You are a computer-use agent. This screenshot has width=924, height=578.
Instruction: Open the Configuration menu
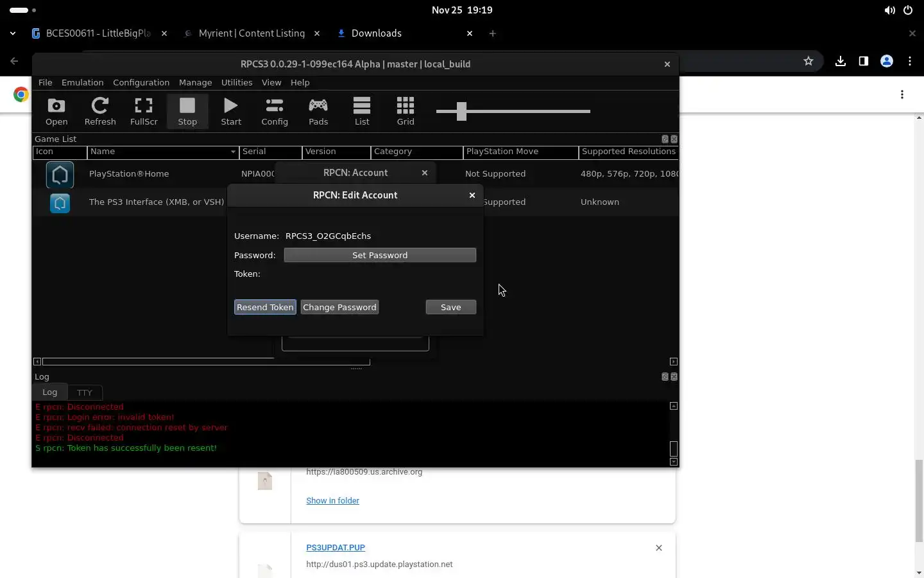[x=141, y=83]
